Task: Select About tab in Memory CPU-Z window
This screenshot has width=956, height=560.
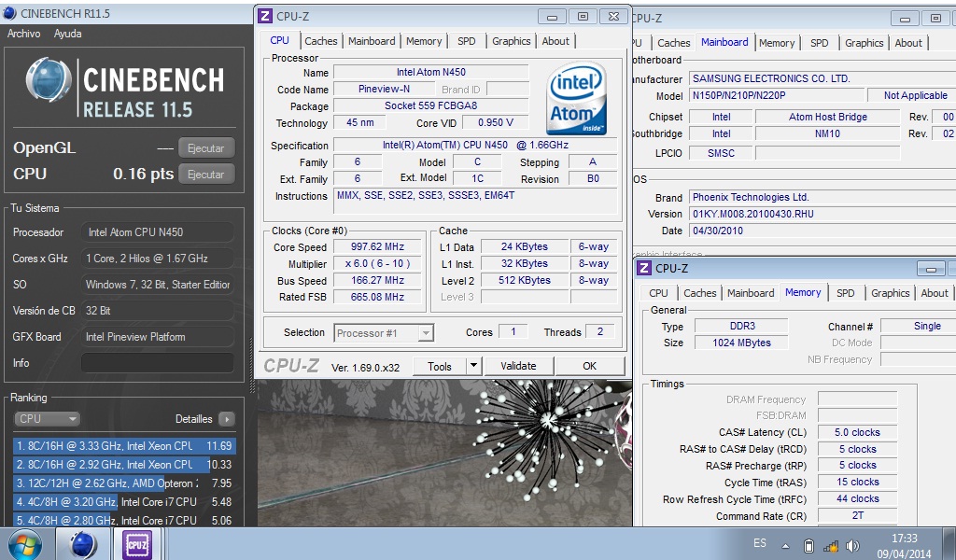Action: click(934, 293)
